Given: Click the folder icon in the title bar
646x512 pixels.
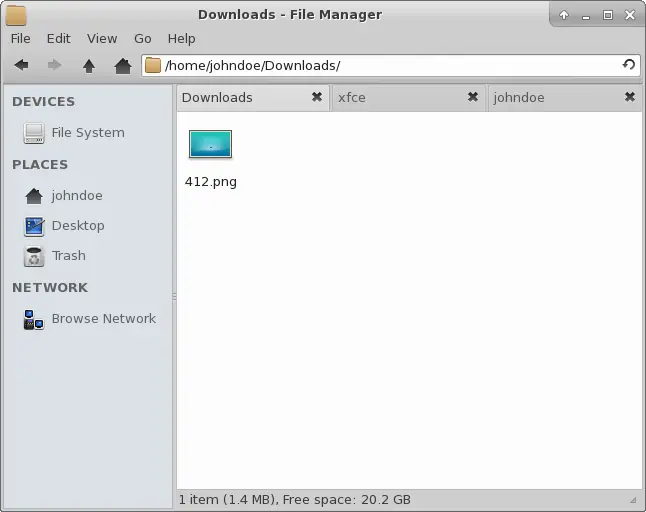Looking at the screenshot, I should pos(16,15).
